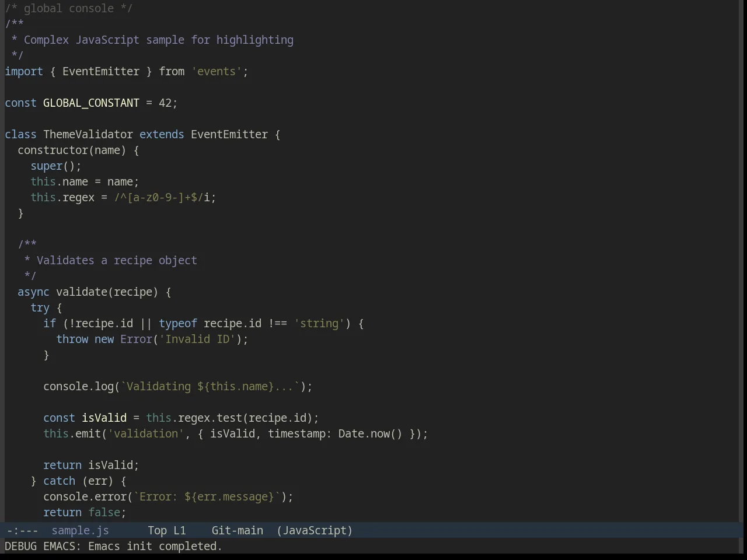Click the regex.test(recipe.id) call
The image size is (747, 560).
pyautogui.click(x=245, y=418)
